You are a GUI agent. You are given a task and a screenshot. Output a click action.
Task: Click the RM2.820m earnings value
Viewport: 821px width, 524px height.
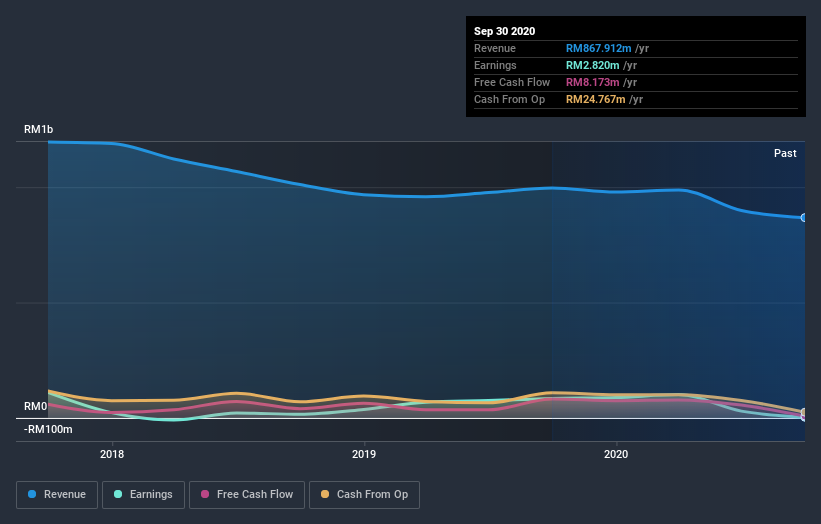[x=592, y=65]
